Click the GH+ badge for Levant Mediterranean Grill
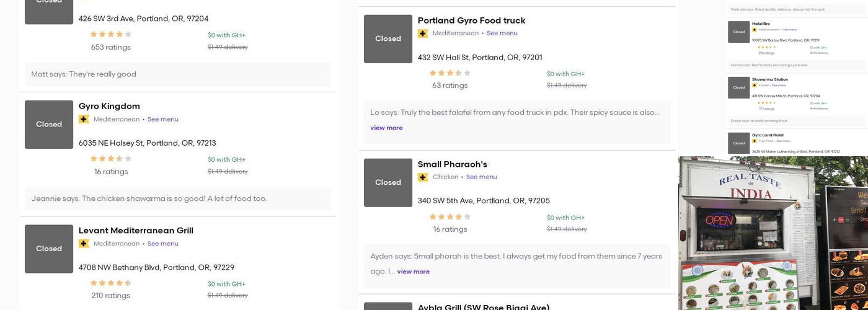Image resolution: width=868 pixels, height=310 pixels. (x=84, y=244)
